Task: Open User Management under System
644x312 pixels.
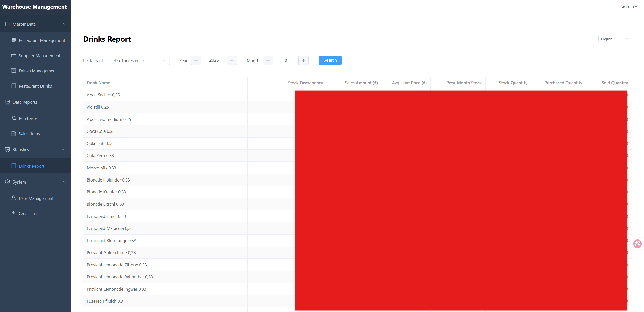Action: [36, 198]
